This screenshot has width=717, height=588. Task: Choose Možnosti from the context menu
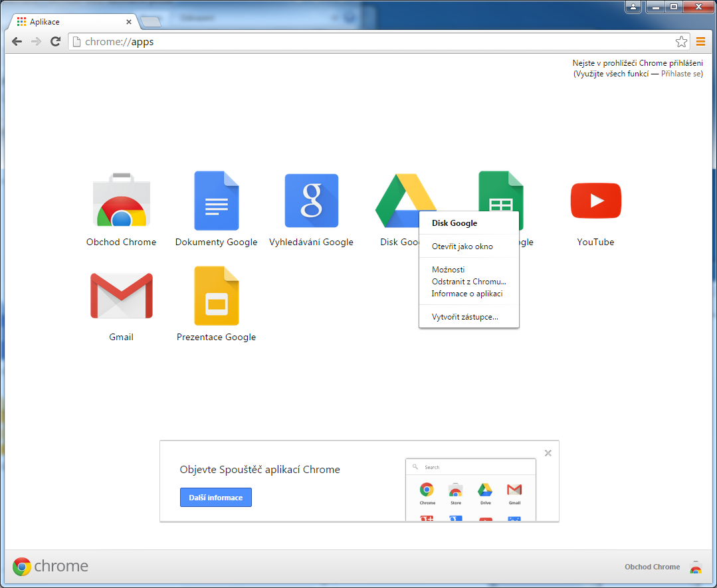coord(468,270)
